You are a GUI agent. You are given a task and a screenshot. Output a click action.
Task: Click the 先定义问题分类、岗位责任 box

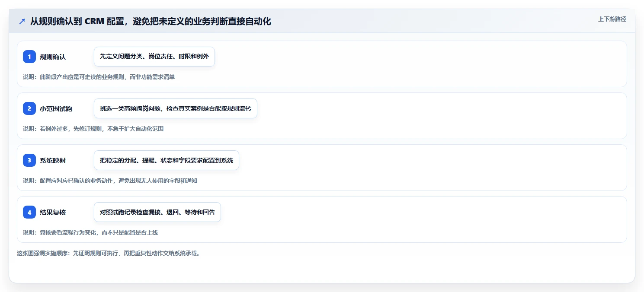point(154,57)
